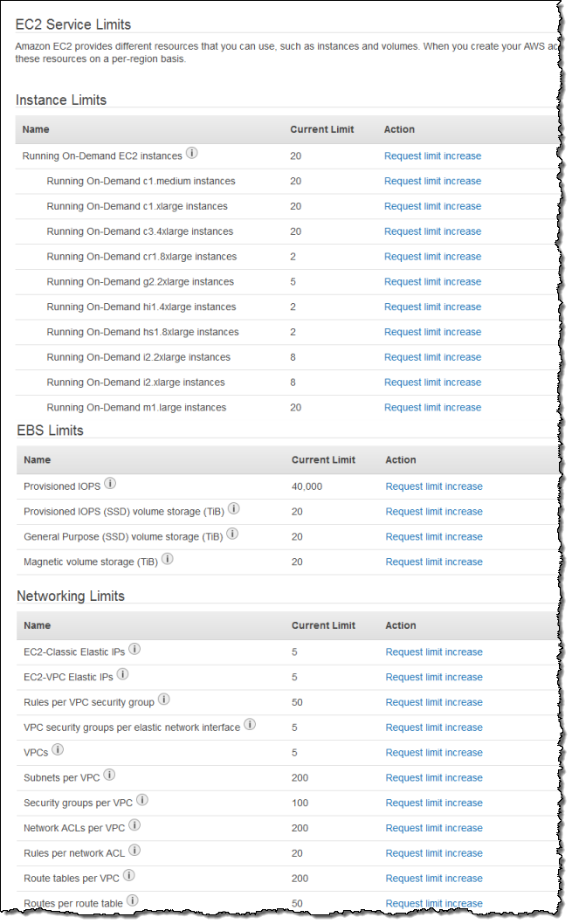Click the Name column header in Instance Limits
The width and height of the screenshot is (572, 924).
pyautogui.click(x=36, y=129)
